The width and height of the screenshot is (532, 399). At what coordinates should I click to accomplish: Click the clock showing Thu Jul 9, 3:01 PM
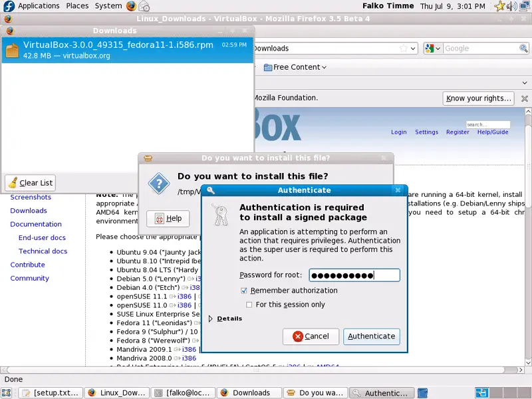click(453, 6)
